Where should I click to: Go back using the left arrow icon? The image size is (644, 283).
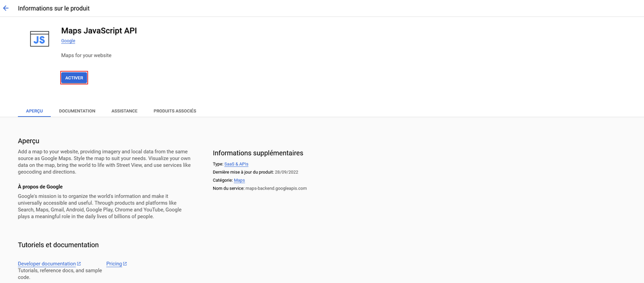[x=6, y=8]
